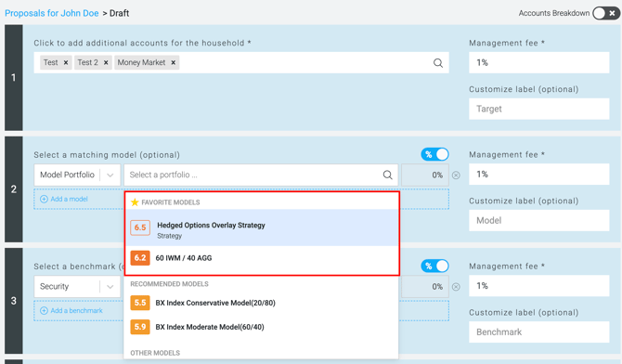
Task: Open the Model Portfolio type dropdown
Action: coord(77,175)
